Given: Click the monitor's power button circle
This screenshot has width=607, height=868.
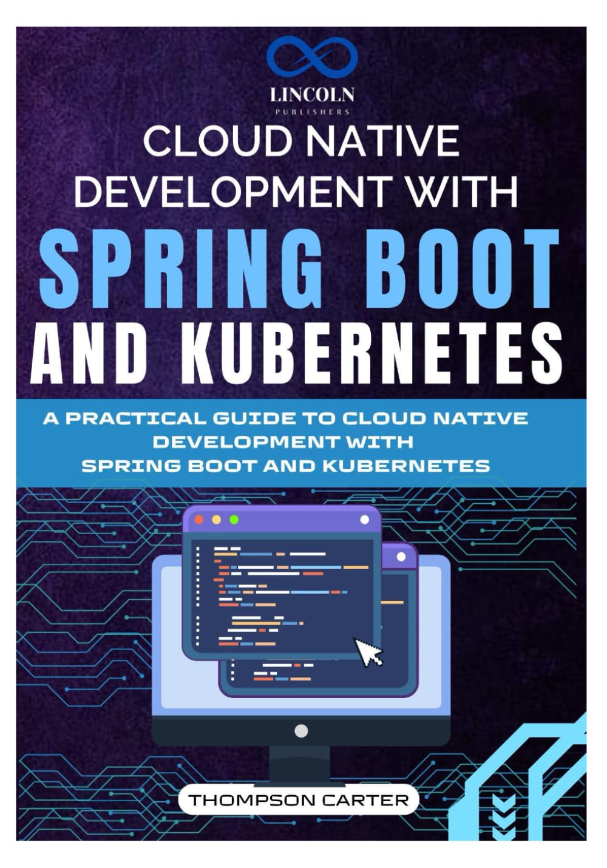Looking at the screenshot, I should 301,731.
